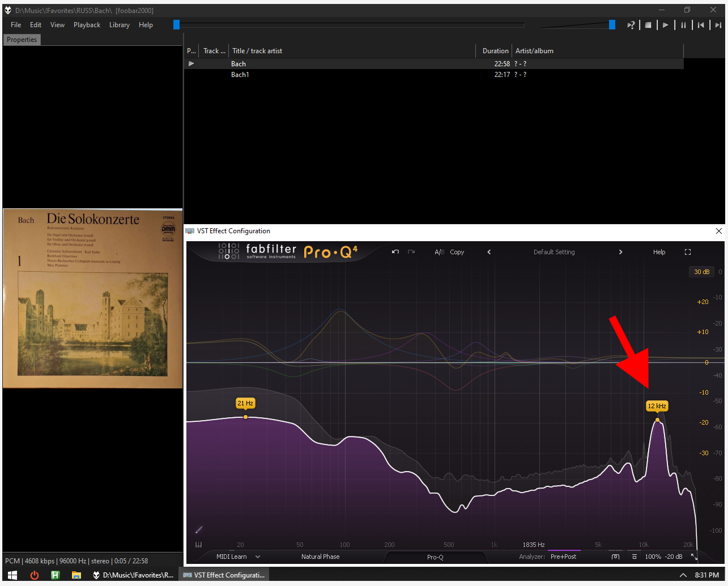Open the Library menu
This screenshot has height=586, width=728.
(x=120, y=25)
